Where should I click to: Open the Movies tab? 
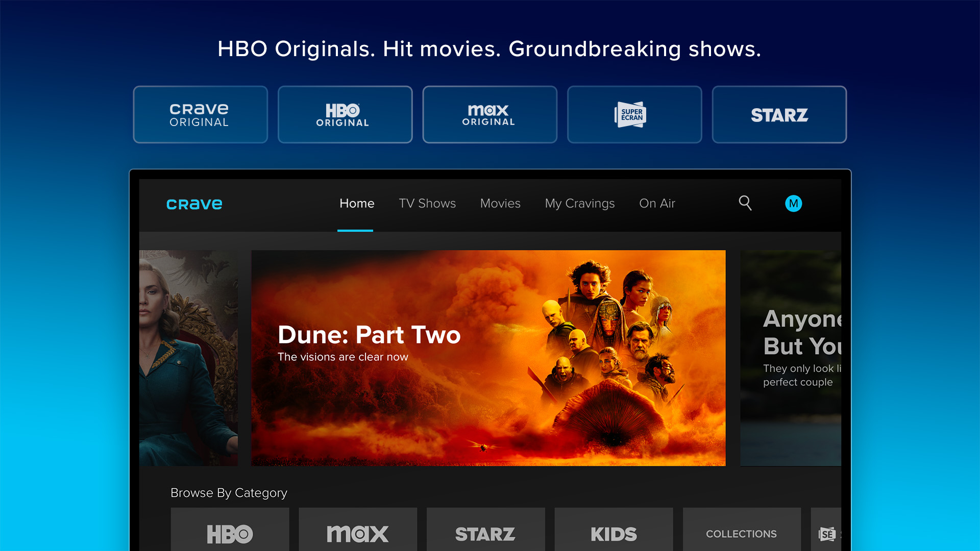point(500,204)
